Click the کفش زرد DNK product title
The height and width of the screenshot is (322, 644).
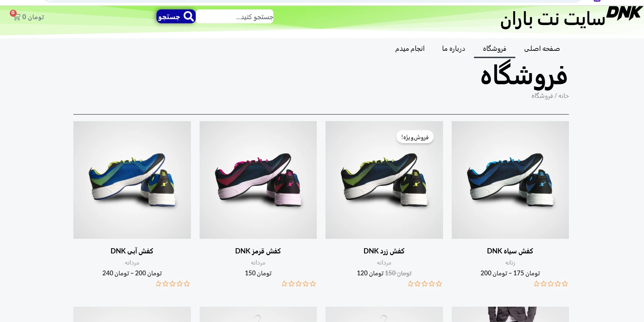(384, 251)
